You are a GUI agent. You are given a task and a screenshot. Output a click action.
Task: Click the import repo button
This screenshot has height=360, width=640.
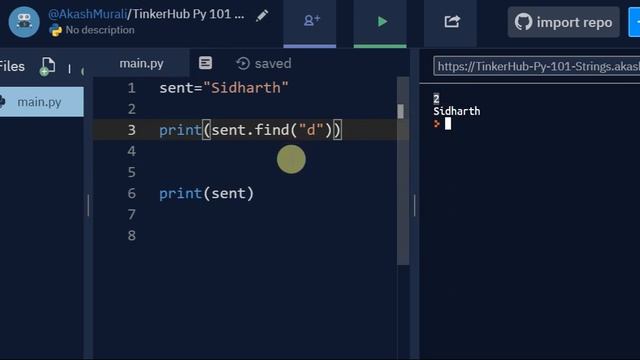coord(564,22)
